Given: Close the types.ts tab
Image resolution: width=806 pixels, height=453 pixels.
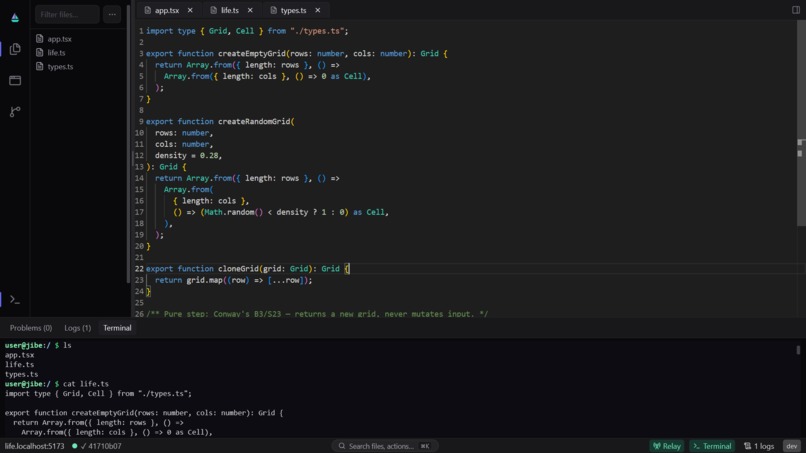Looking at the screenshot, I should coord(318,10).
